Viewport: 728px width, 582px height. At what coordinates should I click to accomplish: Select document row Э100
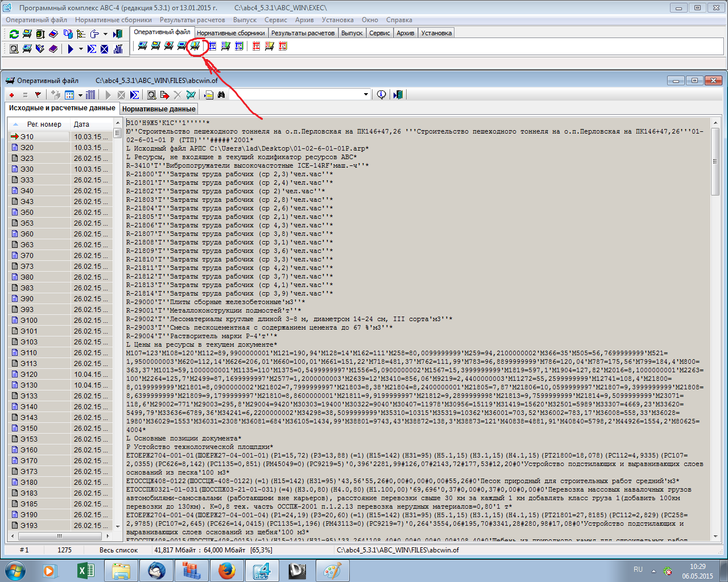[60, 320]
